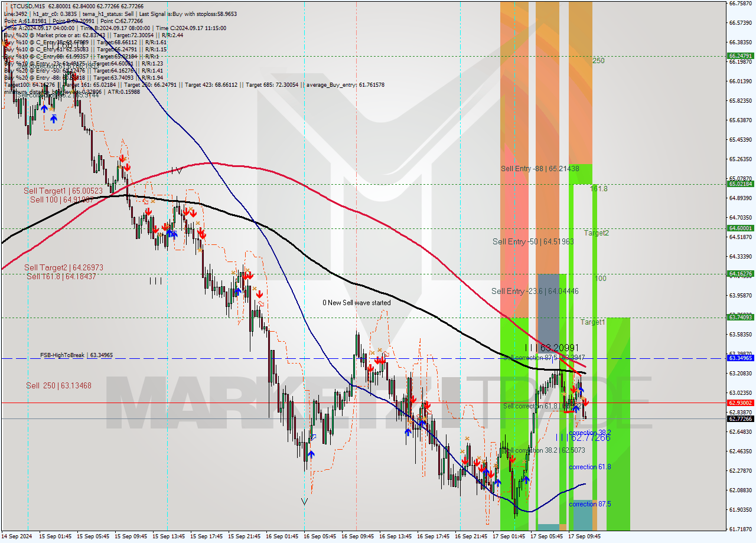Click the '0 New Sell wave started' annotation

[356, 303]
